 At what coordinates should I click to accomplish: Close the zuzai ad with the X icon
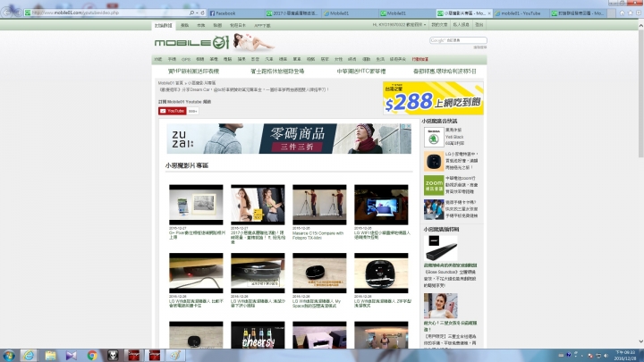pos(409,126)
